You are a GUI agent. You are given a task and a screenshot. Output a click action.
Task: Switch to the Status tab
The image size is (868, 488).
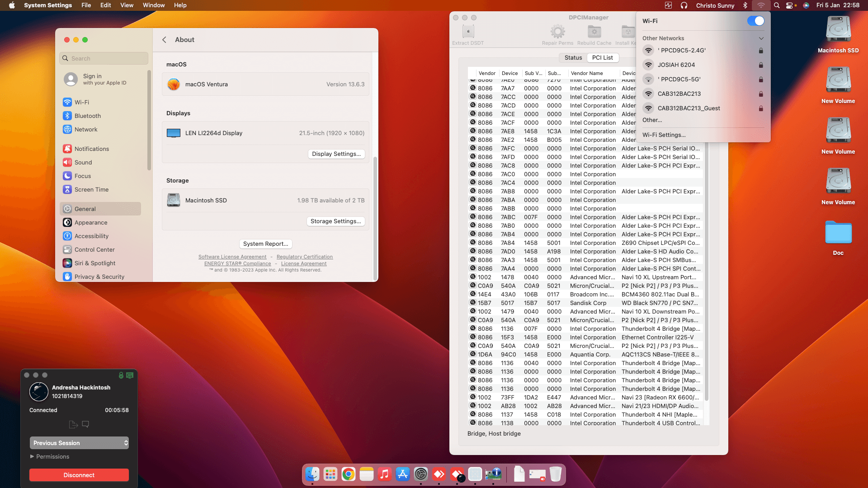[573, 58]
